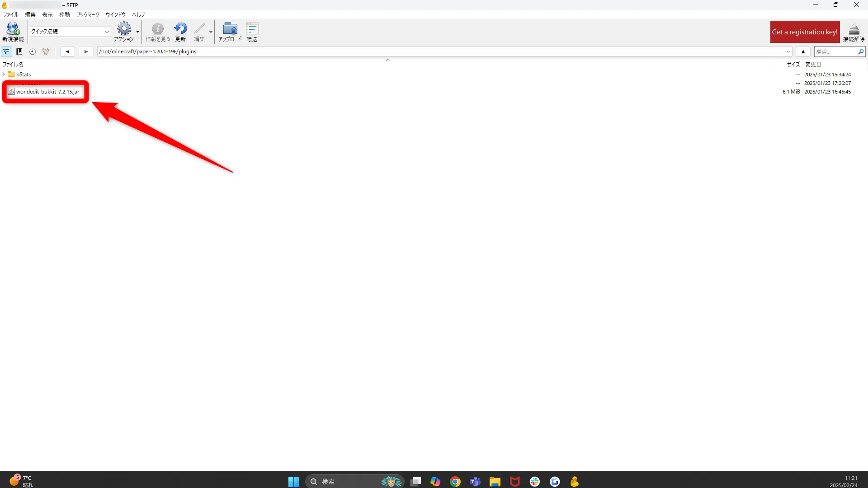The height and width of the screenshot is (488, 868).
Task: Go back with the left arrow button
Action: pos(67,52)
